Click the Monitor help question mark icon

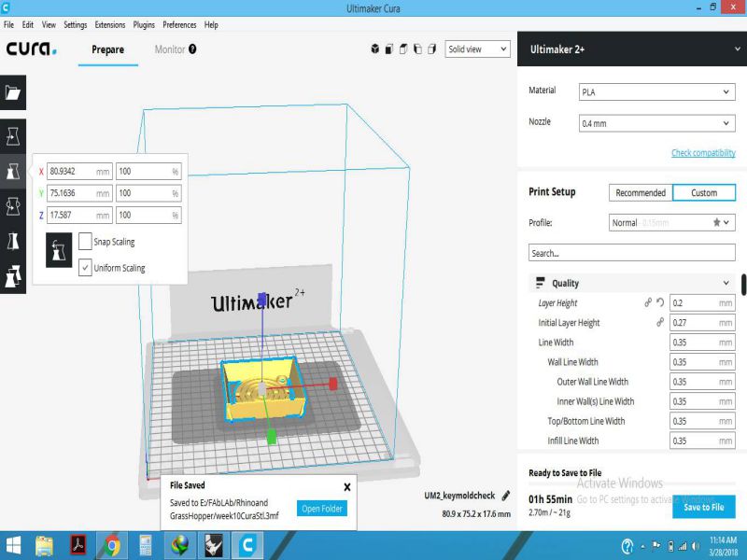click(x=192, y=49)
